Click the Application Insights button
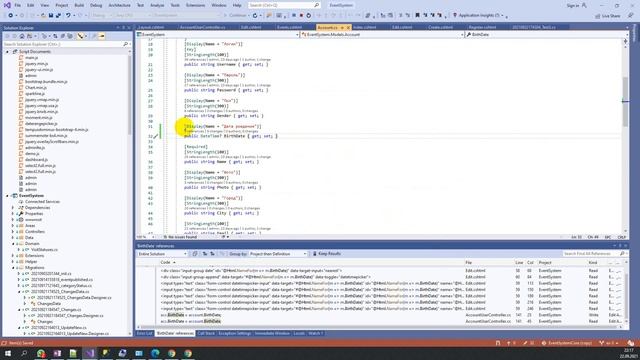The width and height of the screenshot is (640, 360). pyautogui.click(x=479, y=16)
